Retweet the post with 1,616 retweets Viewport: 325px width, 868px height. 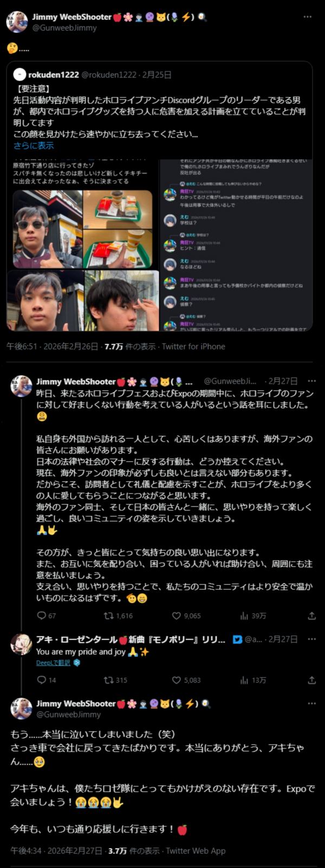[109, 616]
